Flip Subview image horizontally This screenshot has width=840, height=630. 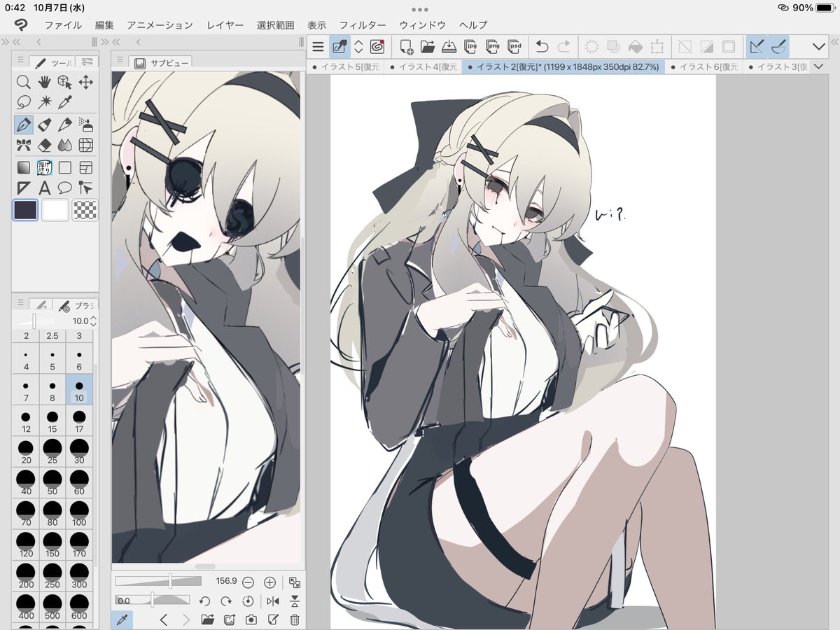point(272,601)
